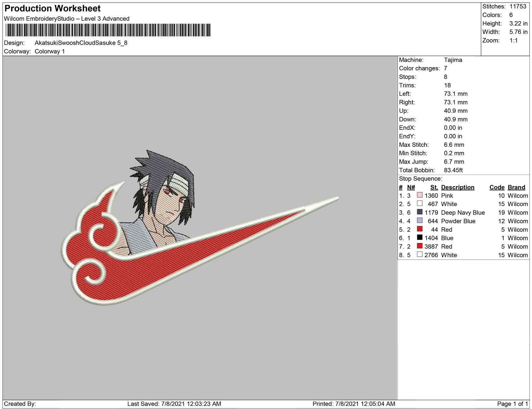This screenshot has width=532, height=409.
Task: Click the Production Worksheet title
Action: tap(53, 8)
